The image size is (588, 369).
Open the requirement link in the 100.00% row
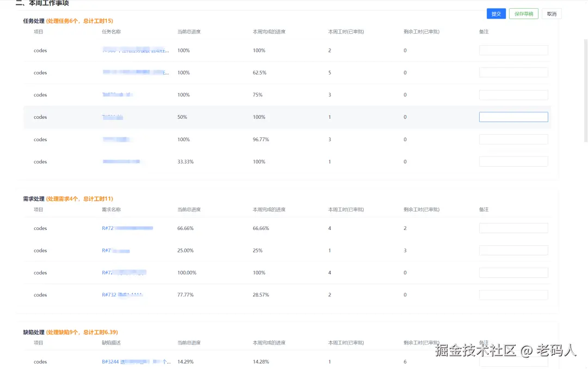pos(124,273)
